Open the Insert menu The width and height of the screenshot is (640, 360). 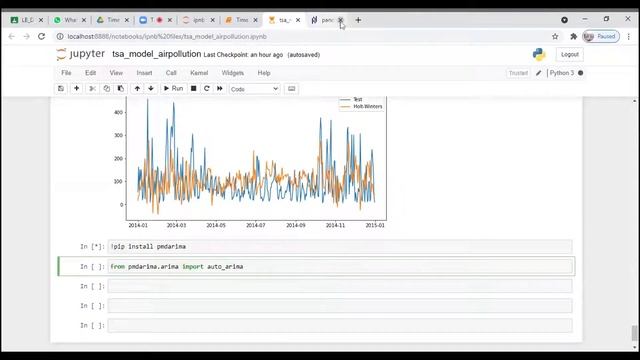tap(144, 73)
